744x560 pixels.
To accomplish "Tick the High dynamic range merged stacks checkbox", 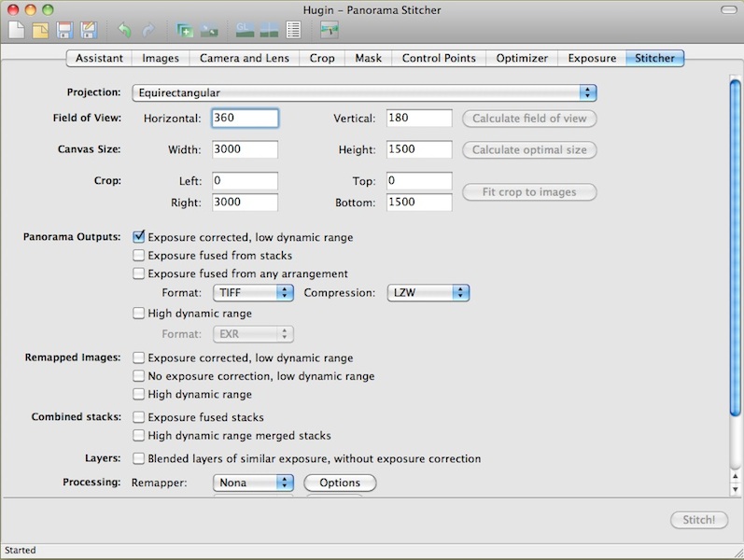I will (139, 436).
